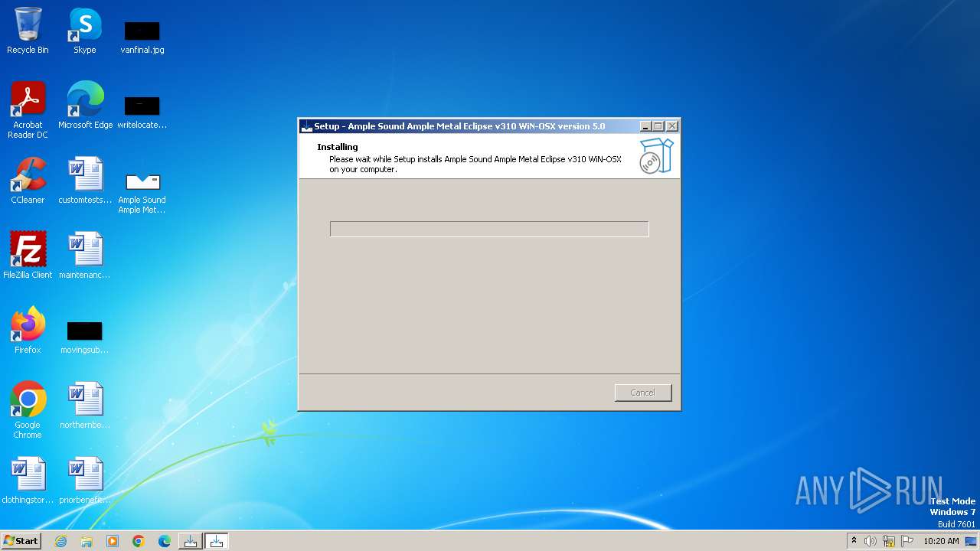
Task: Click the installer disc box graphic
Action: (655, 155)
